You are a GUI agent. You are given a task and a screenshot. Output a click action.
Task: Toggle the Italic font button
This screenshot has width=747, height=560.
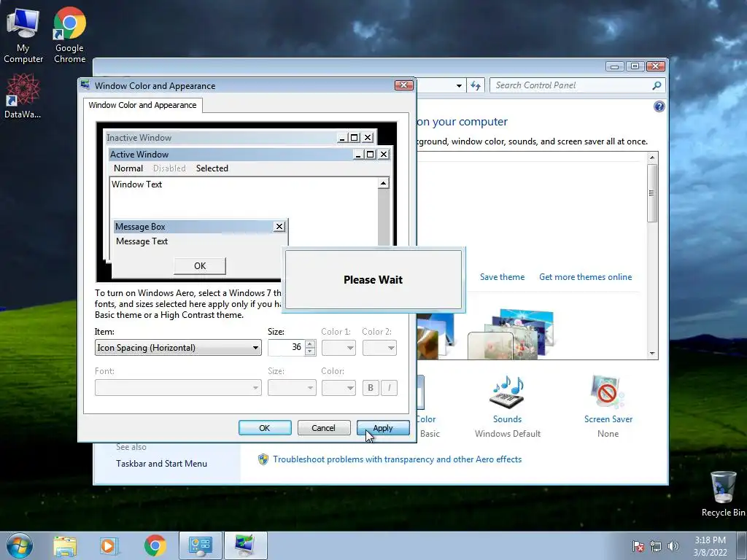[x=390, y=388]
